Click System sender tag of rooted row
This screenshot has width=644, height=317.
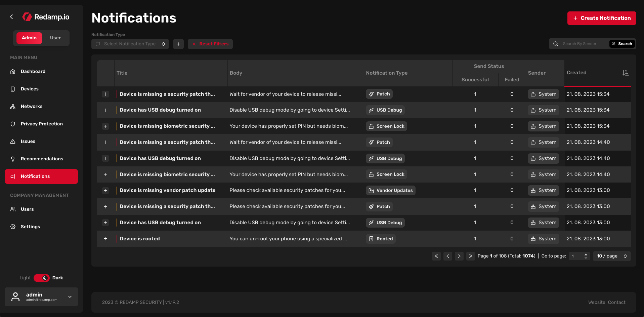coord(544,239)
